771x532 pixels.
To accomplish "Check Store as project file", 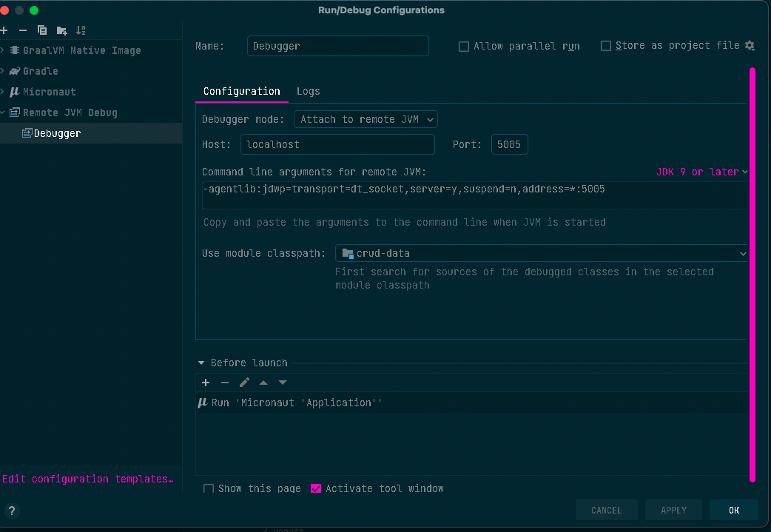I will 606,46.
